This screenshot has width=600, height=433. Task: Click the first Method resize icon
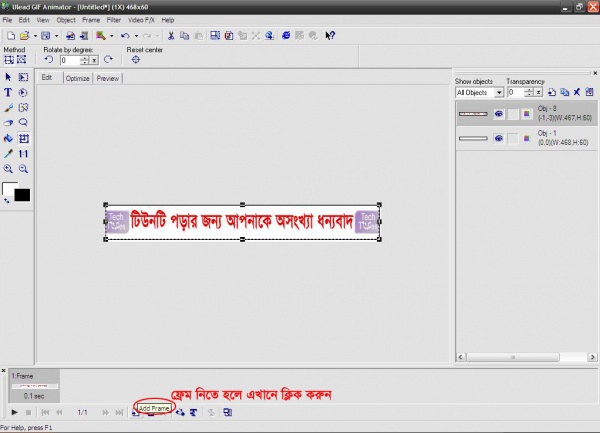click(x=9, y=60)
